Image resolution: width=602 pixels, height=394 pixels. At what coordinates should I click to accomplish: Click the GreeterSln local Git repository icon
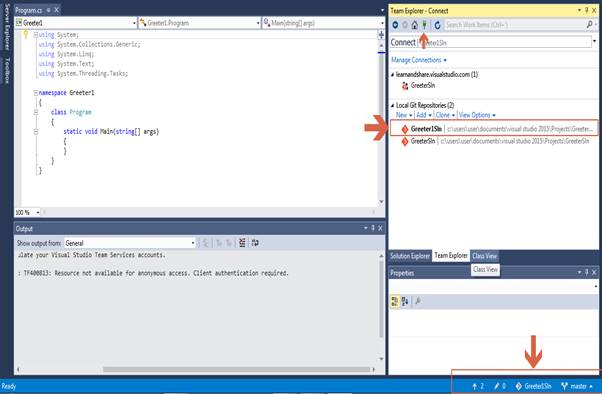point(405,141)
